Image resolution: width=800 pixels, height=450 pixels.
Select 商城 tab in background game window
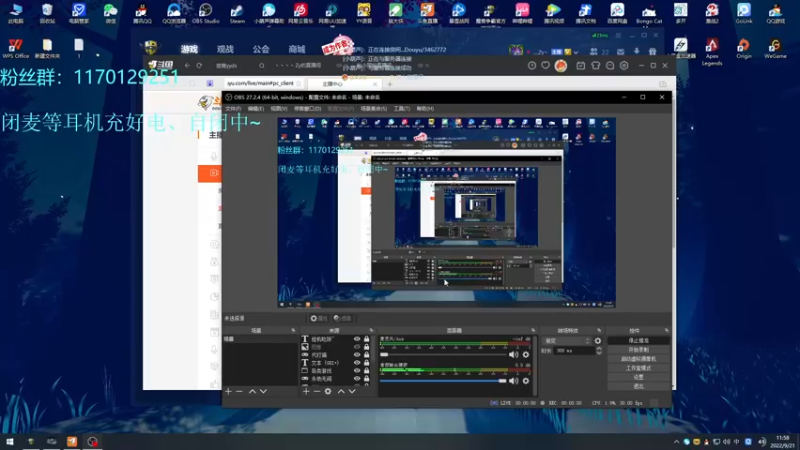point(296,49)
